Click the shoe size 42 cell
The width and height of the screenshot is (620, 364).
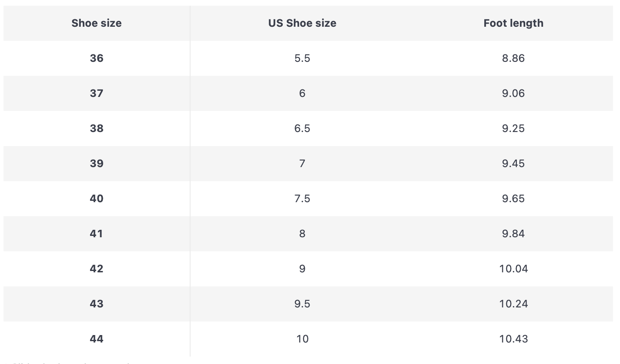pos(97,269)
